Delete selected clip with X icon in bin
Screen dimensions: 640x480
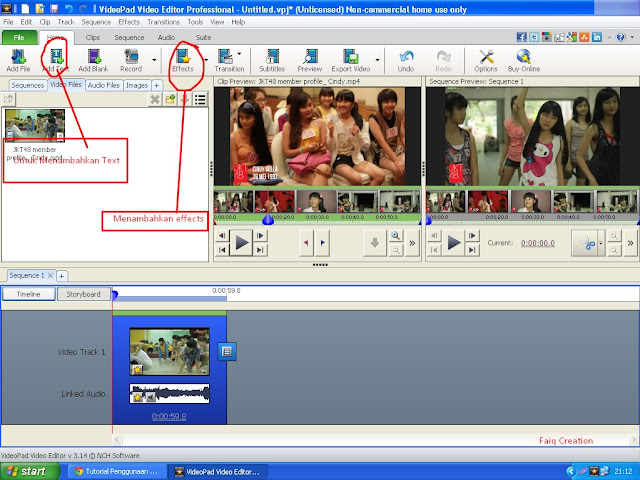[x=155, y=99]
